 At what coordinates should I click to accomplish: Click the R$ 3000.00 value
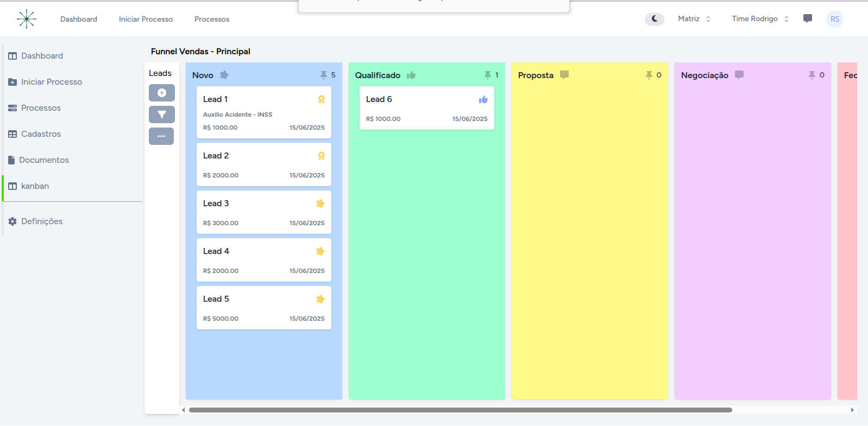pyautogui.click(x=221, y=223)
